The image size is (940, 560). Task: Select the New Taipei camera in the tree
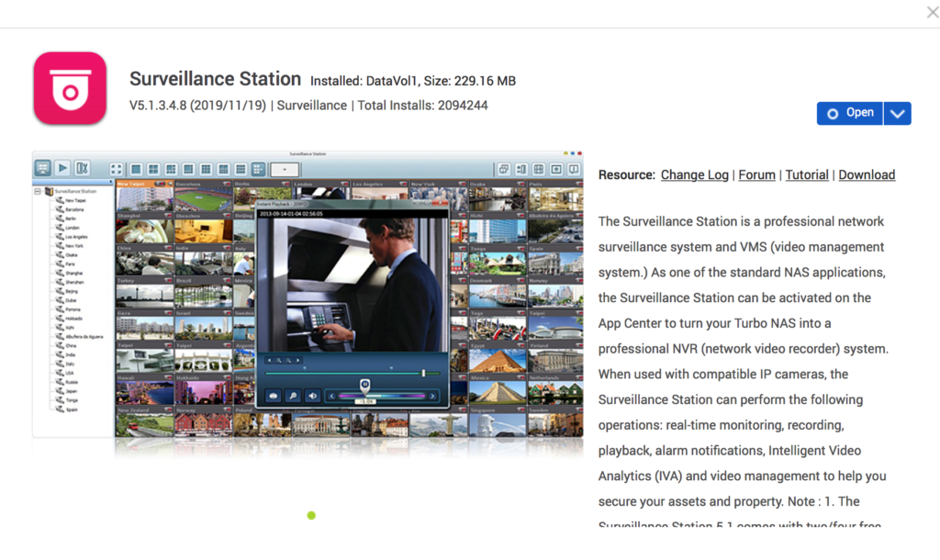[x=75, y=200]
